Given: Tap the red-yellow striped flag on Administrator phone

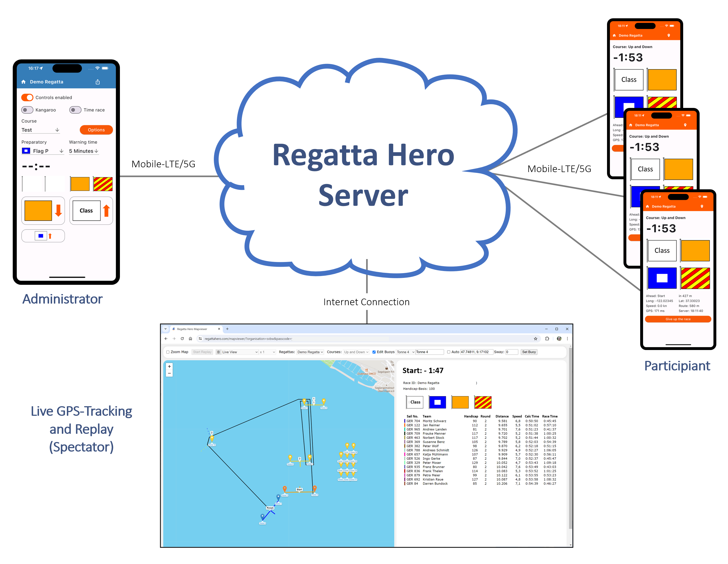Looking at the screenshot, I should tap(103, 184).
